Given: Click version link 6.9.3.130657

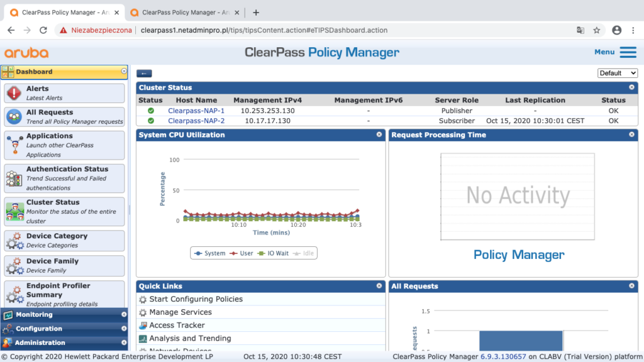Looking at the screenshot, I should tap(503, 357).
